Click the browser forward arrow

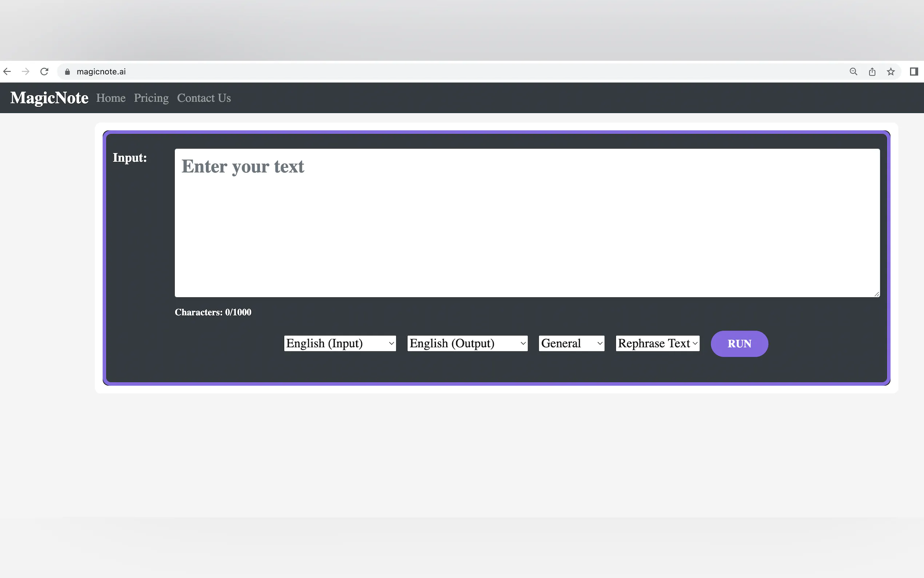(x=25, y=71)
